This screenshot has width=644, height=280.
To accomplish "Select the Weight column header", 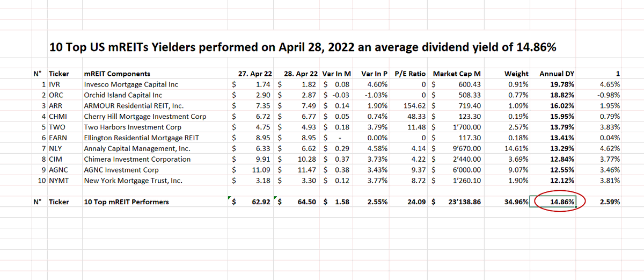I will coord(516,74).
